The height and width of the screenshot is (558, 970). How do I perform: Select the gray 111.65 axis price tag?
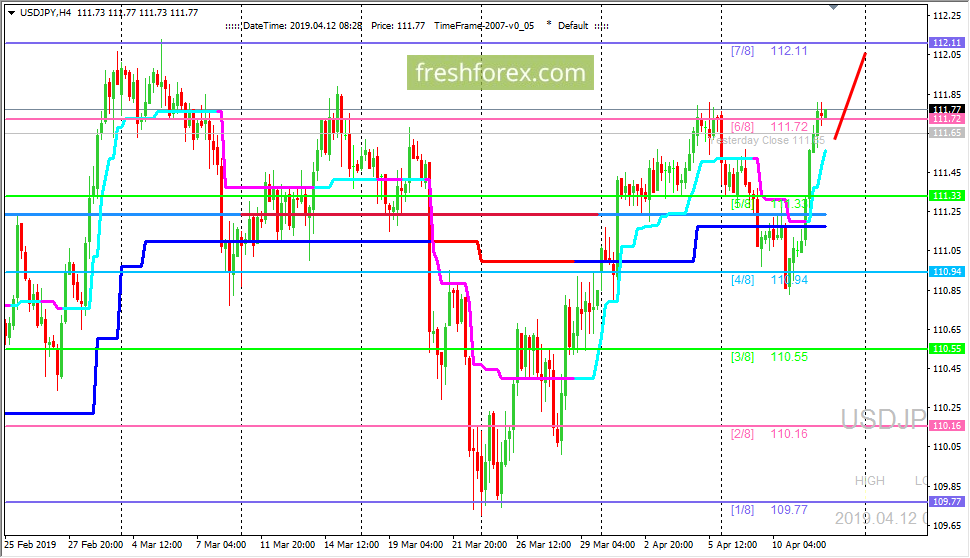[946, 133]
